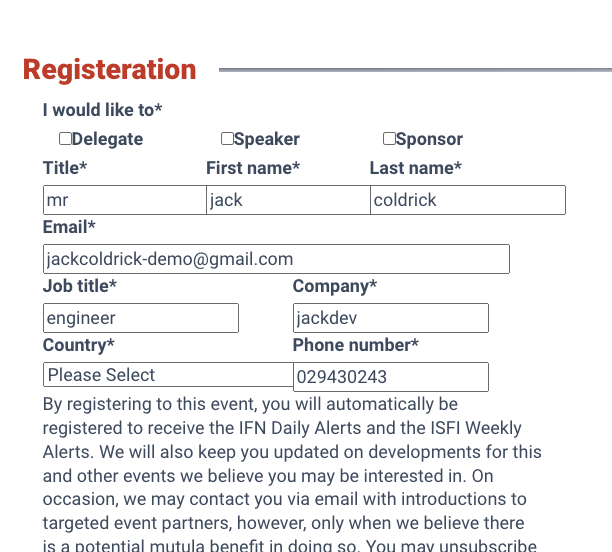This screenshot has width=612, height=552.
Task: Select the Email address input field
Action: pyautogui.click(x=276, y=259)
